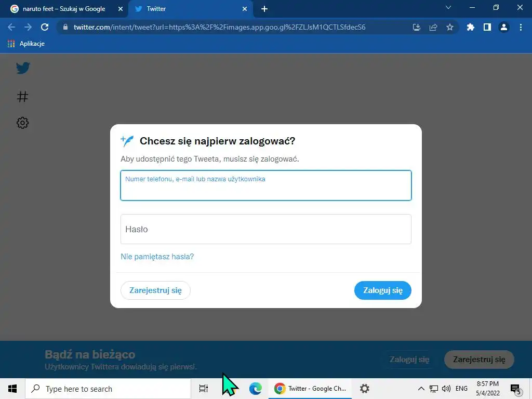
Task: Click the address bar URL
Action: 220,27
